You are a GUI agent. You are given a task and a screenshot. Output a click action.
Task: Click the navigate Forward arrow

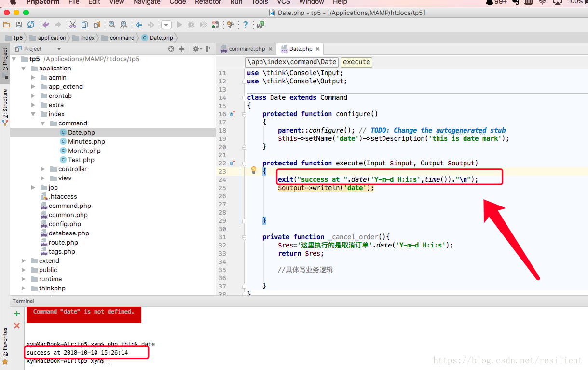[151, 25]
